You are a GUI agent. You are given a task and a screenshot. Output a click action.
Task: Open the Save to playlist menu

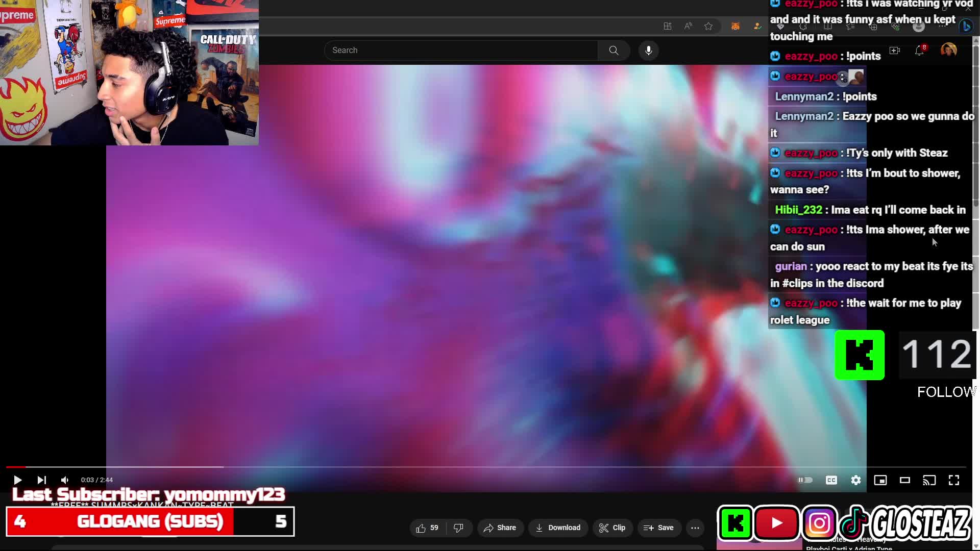tap(658, 528)
